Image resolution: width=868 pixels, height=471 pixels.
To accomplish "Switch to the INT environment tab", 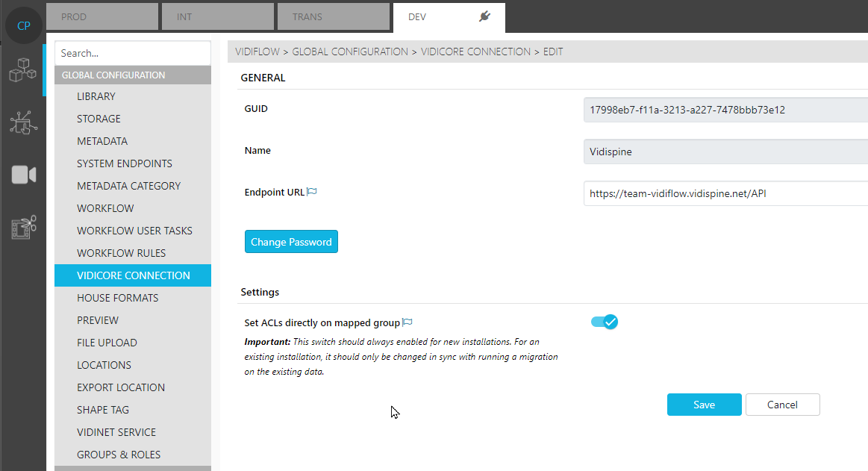I will (x=218, y=17).
